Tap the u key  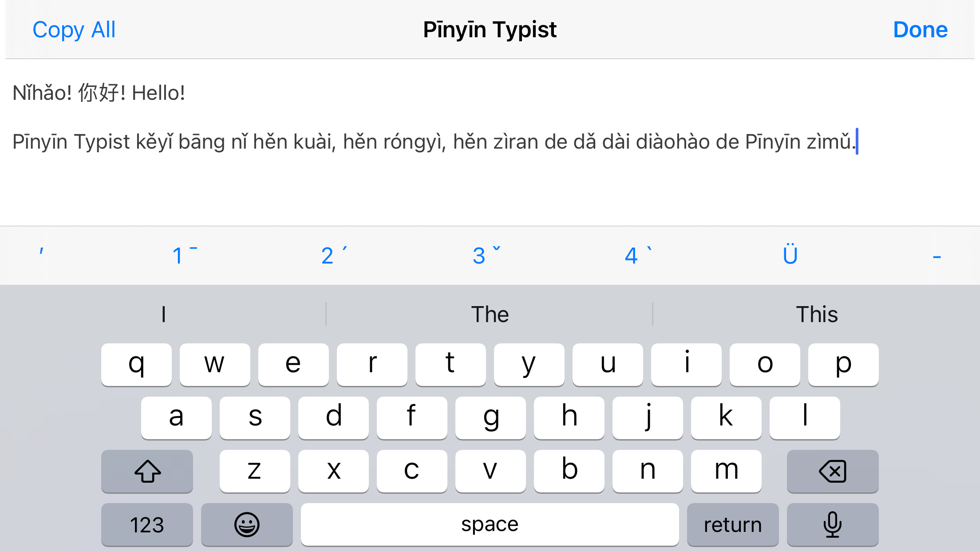pyautogui.click(x=608, y=365)
